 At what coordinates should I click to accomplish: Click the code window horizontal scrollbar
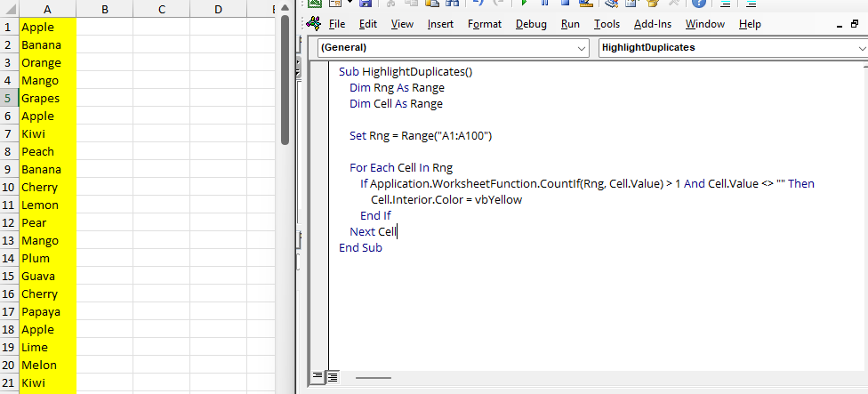(x=374, y=378)
